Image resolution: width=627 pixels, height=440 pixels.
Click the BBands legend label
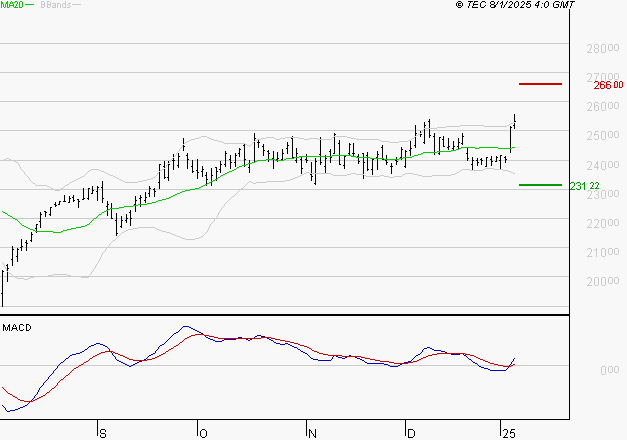click(x=56, y=5)
